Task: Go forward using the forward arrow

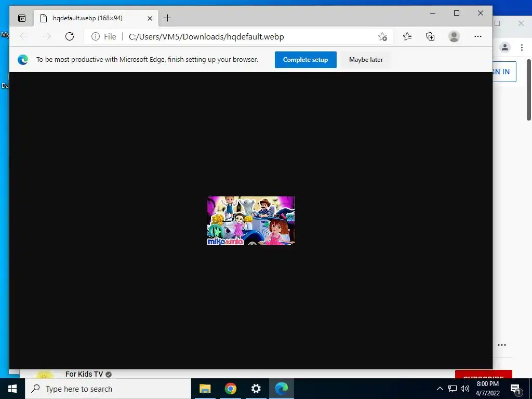Action: coord(46,36)
